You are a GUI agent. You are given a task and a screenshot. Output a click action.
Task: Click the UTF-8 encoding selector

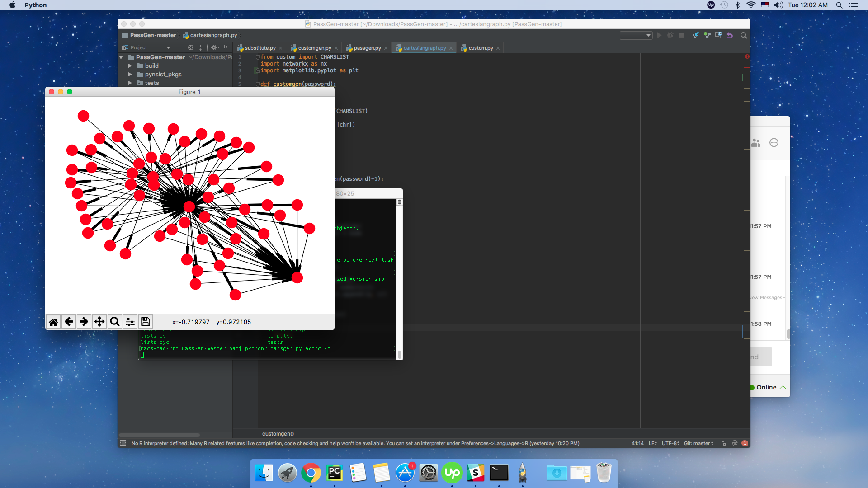(x=670, y=443)
